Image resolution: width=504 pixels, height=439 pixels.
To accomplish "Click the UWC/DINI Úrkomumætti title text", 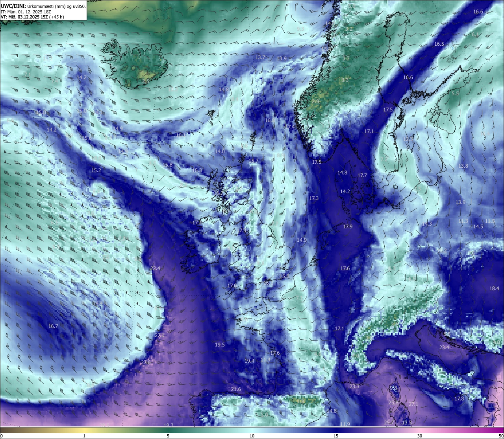I will pyautogui.click(x=43, y=6).
